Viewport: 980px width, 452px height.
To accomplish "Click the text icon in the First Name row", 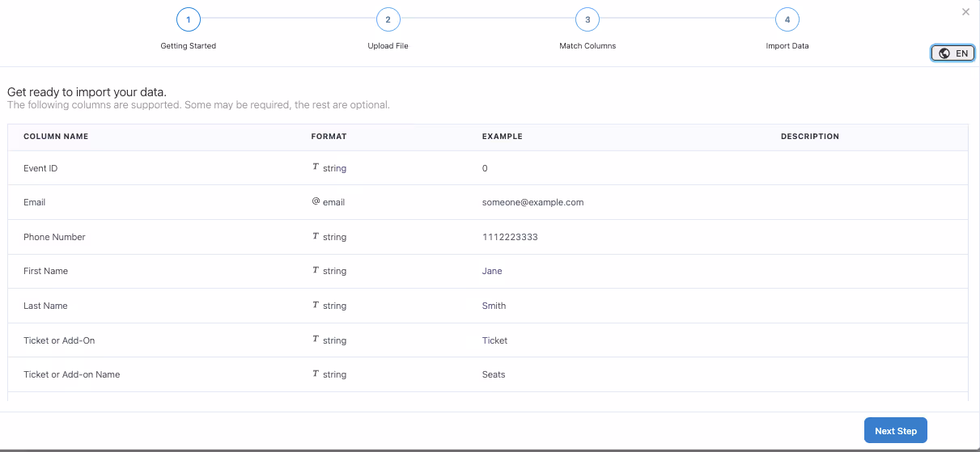I will 316,270.
